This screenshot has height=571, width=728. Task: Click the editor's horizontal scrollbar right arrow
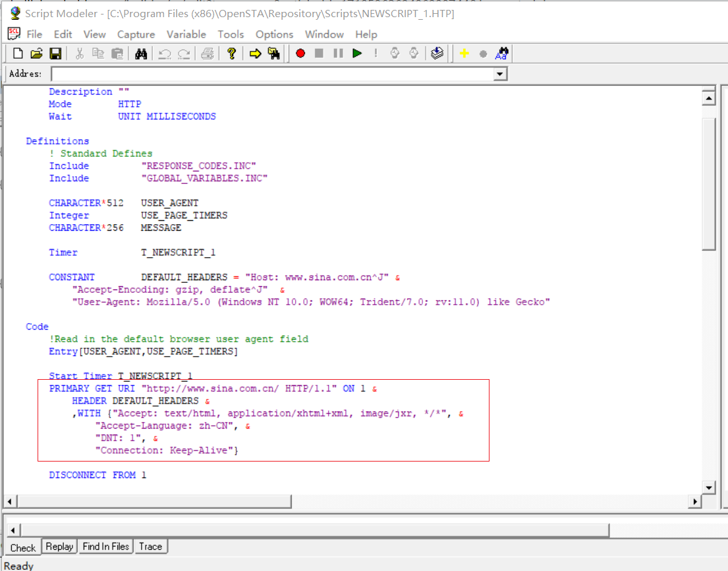pyautogui.click(x=695, y=502)
